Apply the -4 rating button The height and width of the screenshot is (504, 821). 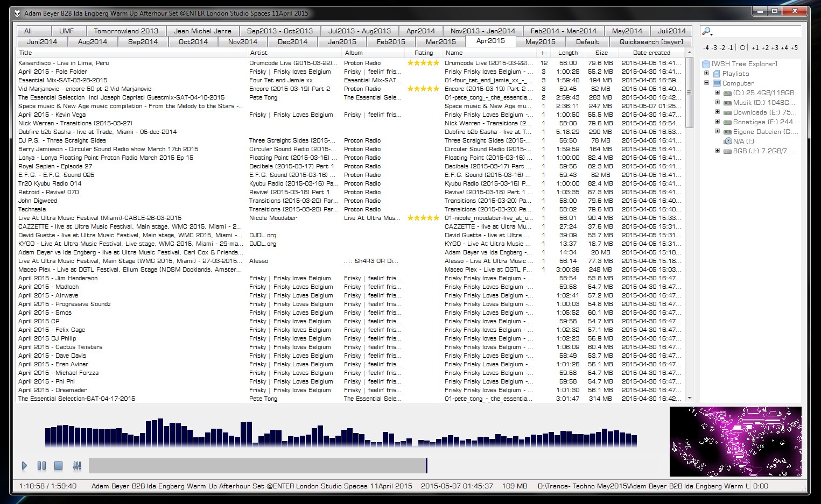click(706, 48)
